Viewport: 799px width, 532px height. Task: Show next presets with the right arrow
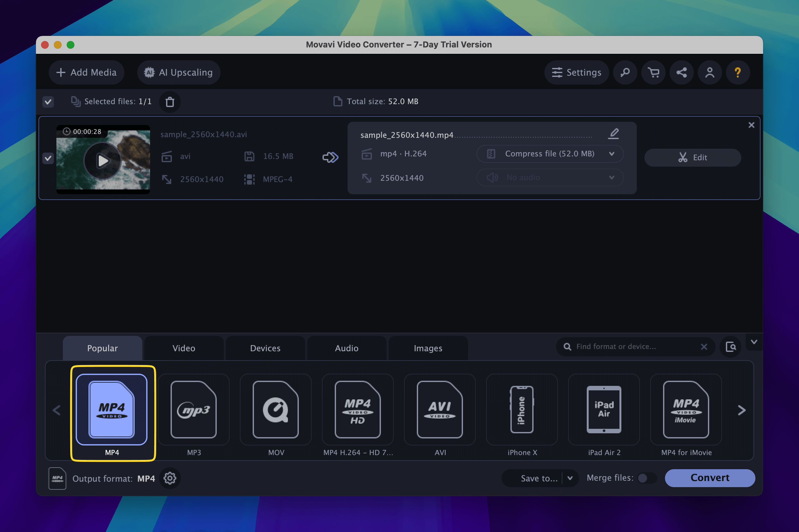click(x=742, y=410)
